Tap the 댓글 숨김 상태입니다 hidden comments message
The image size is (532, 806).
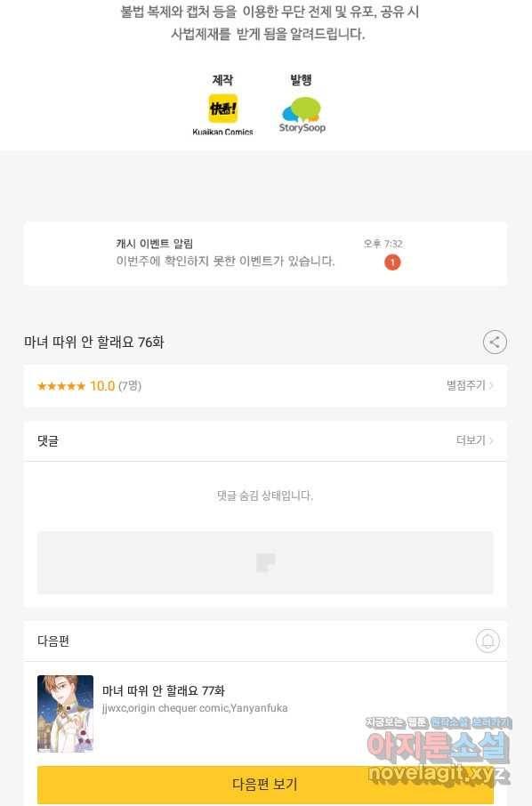tap(265, 496)
